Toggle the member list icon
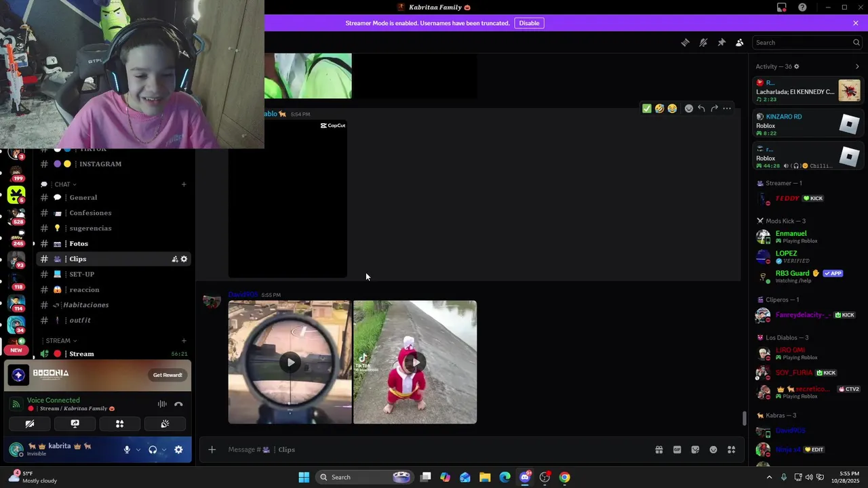Screen dimensions: 868x488 [x=740, y=43]
